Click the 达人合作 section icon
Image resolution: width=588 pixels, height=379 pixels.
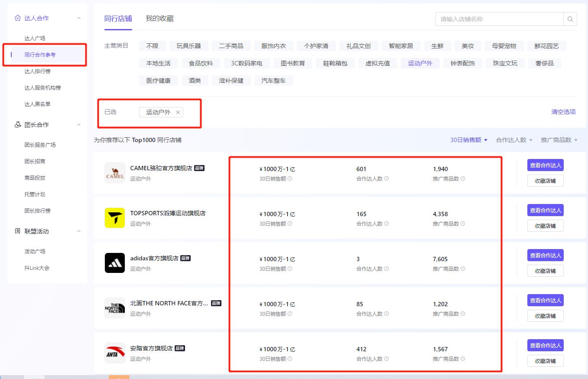18,18
